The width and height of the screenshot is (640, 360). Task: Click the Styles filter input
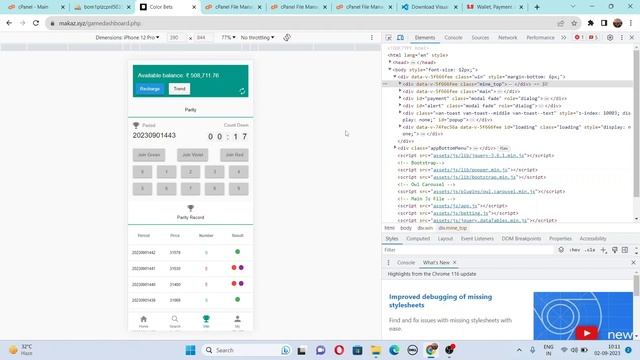coord(467,250)
